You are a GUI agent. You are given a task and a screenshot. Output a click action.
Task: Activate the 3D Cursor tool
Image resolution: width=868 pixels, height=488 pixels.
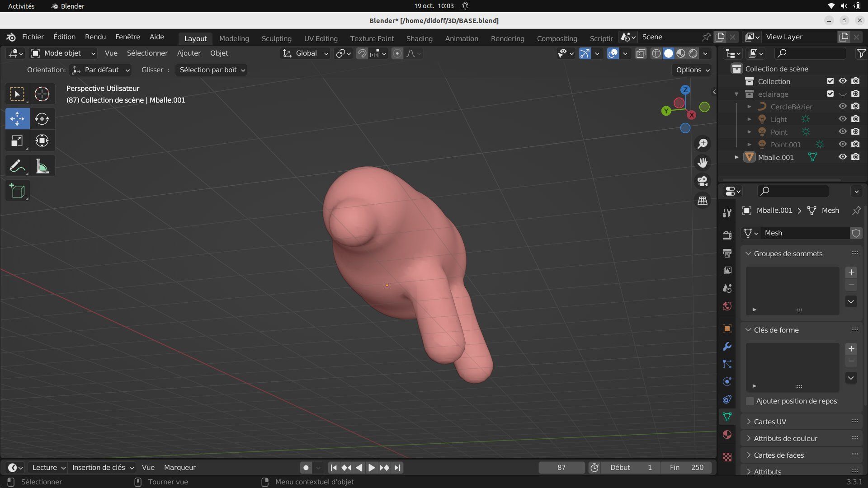click(42, 94)
